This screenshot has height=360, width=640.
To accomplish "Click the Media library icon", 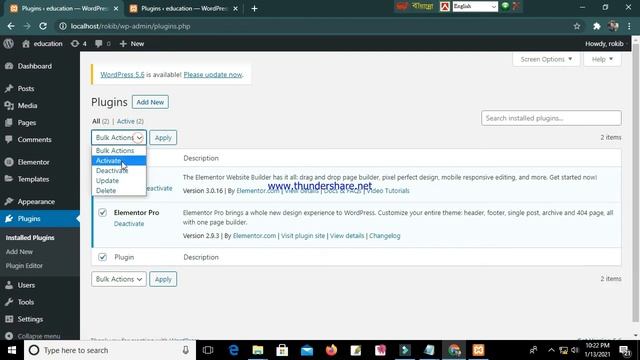I will (9, 105).
